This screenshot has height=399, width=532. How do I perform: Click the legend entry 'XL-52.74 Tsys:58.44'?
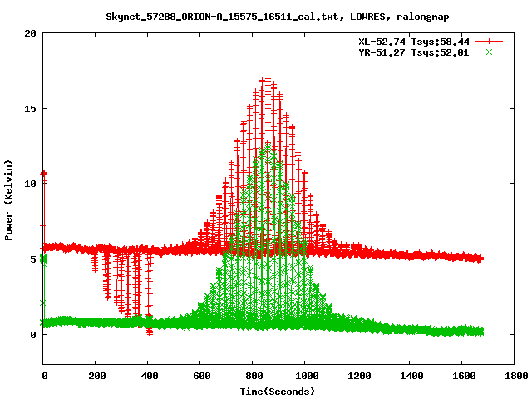pos(414,42)
